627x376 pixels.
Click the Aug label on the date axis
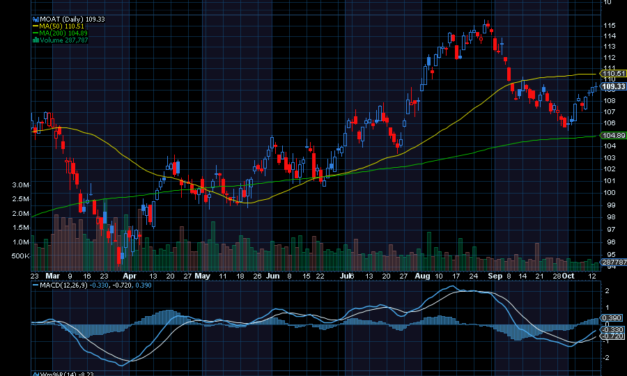point(422,276)
